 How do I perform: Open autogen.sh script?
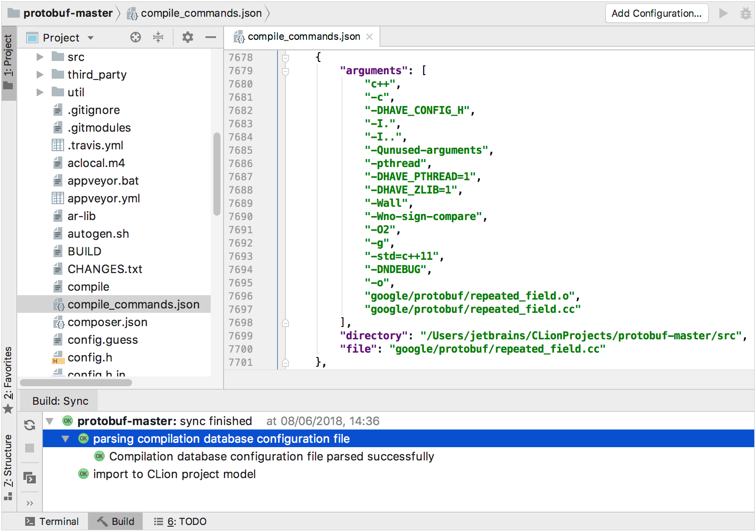[98, 234]
